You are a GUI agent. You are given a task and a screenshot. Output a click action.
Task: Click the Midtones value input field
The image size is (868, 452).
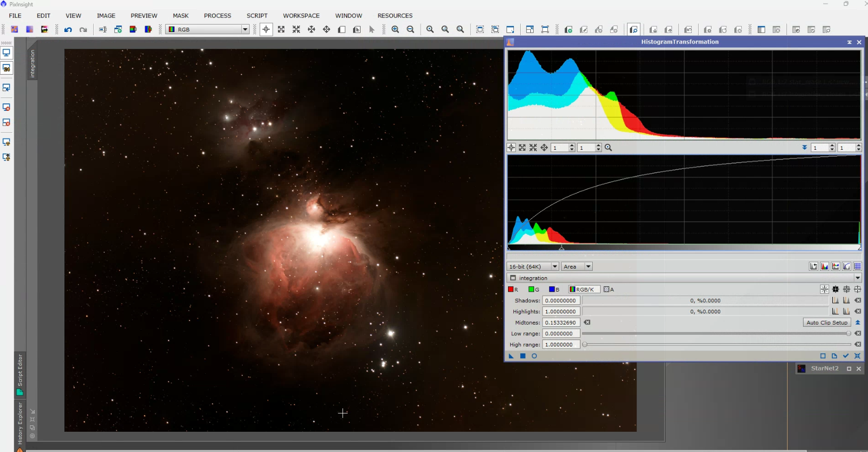[561, 322]
